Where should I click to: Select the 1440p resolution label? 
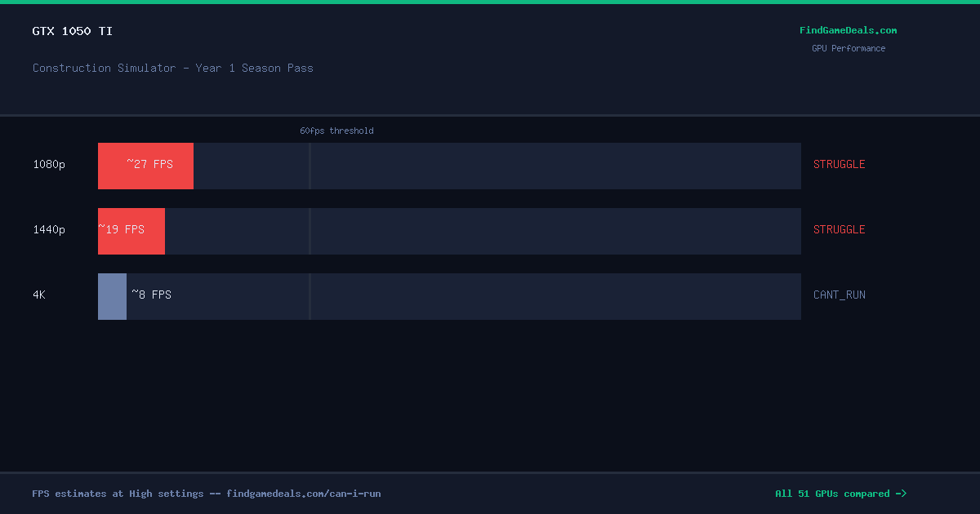[x=49, y=229]
